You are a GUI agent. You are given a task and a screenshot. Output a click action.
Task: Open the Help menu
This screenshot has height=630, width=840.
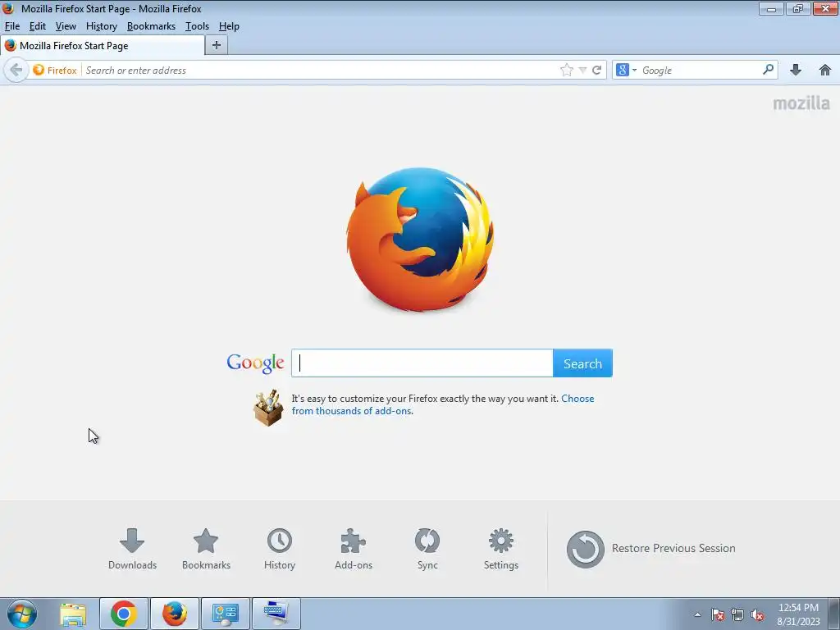229,26
